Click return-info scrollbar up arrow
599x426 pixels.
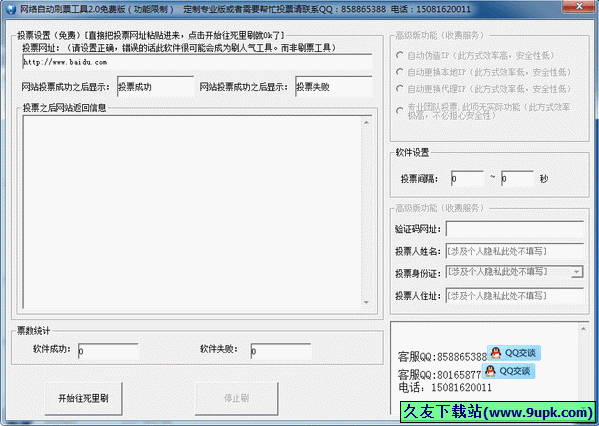(x=366, y=122)
